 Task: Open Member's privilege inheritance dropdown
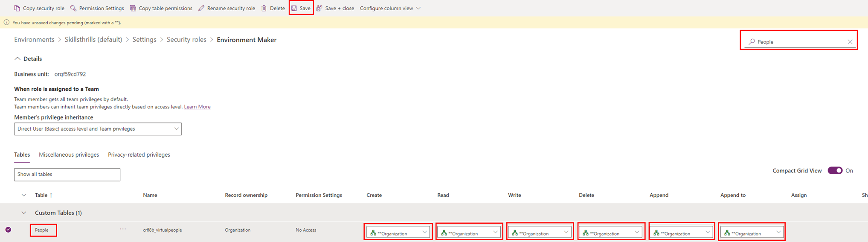[x=98, y=129]
